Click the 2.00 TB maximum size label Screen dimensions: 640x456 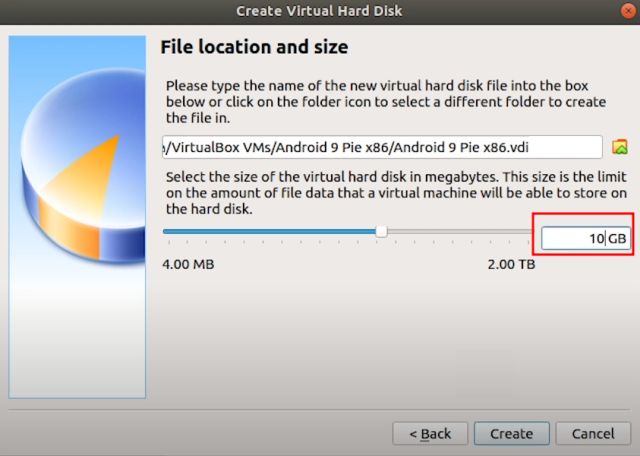511,264
